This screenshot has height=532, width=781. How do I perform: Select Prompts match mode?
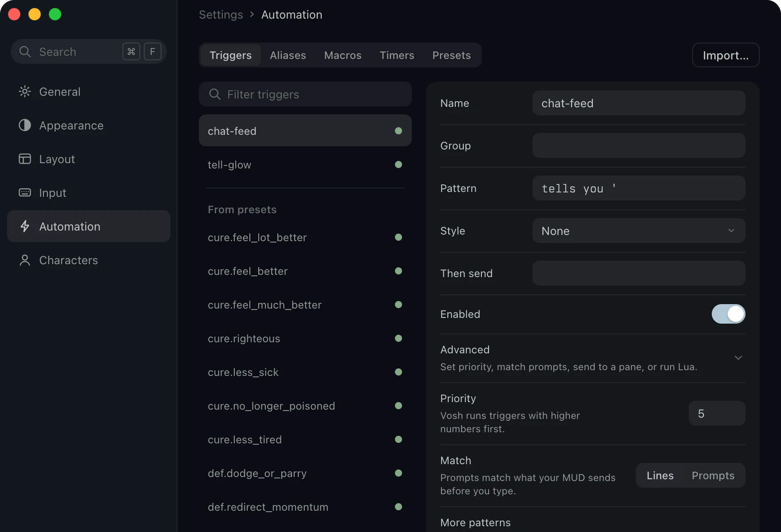click(713, 475)
